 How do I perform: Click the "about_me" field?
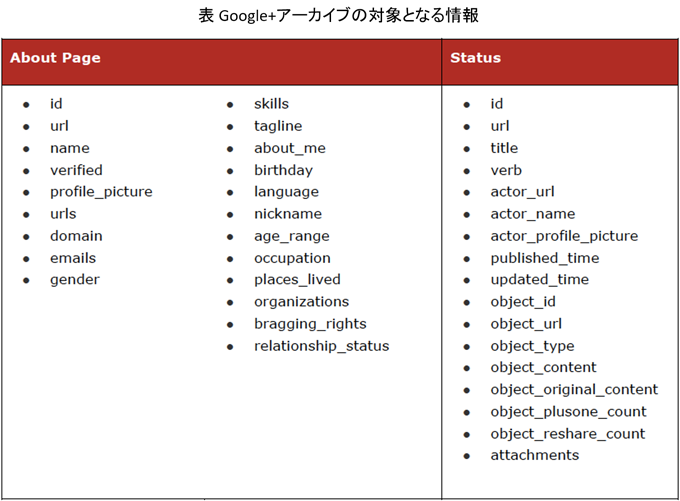(x=290, y=148)
